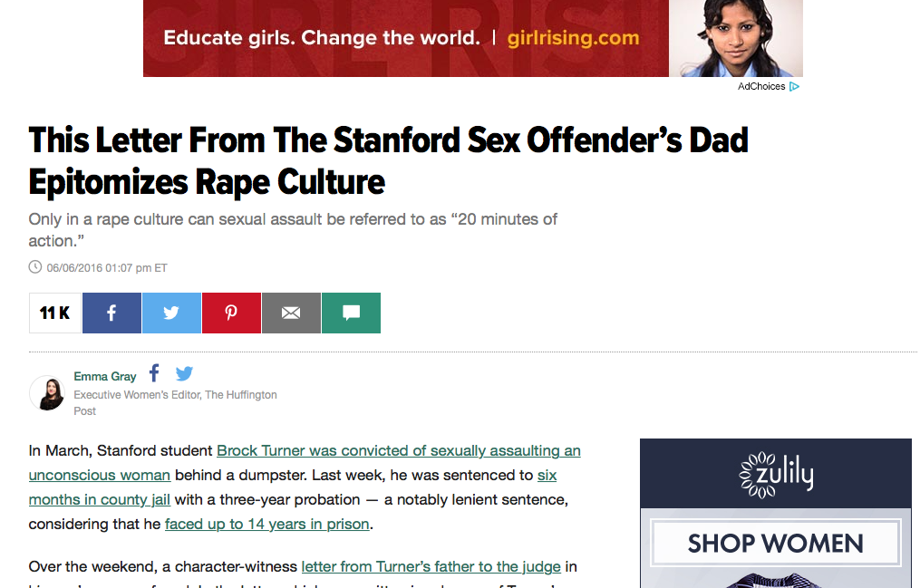This screenshot has width=920, height=588.
Task: Click the AdChoices triangle icon
Action: tap(794, 87)
